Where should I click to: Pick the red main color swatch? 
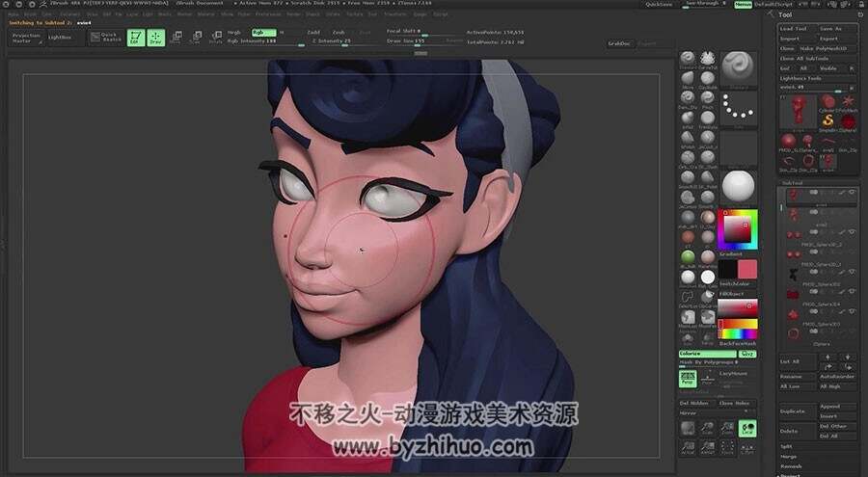[x=747, y=270]
